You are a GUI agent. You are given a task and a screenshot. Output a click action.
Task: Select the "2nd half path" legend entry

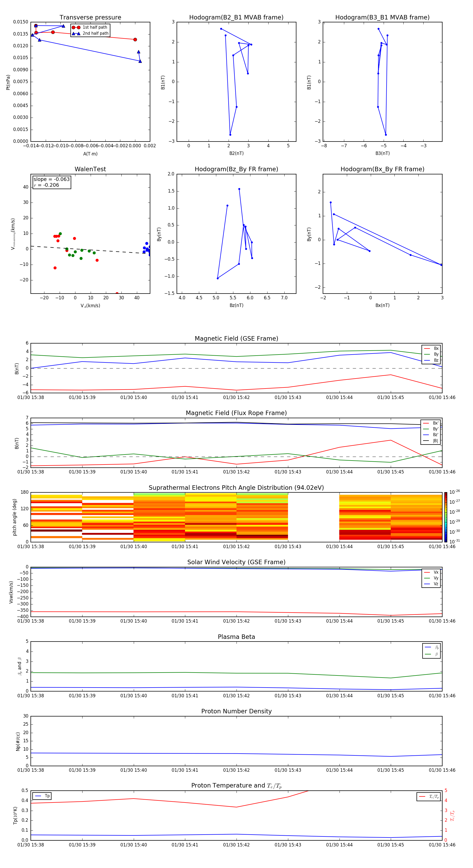90,33
